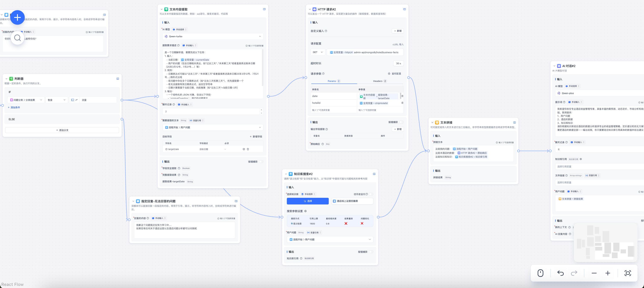644x288 pixels.
Task: Redo the last canvas action
Action: coord(574,273)
